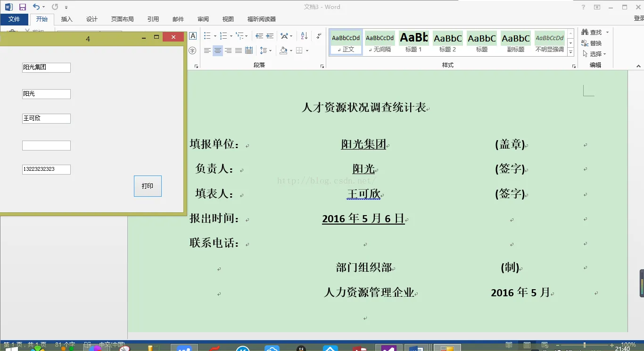The width and height of the screenshot is (644, 351).
Task: Toggle show/hide paragraph marks
Action: click(x=319, y=36)
